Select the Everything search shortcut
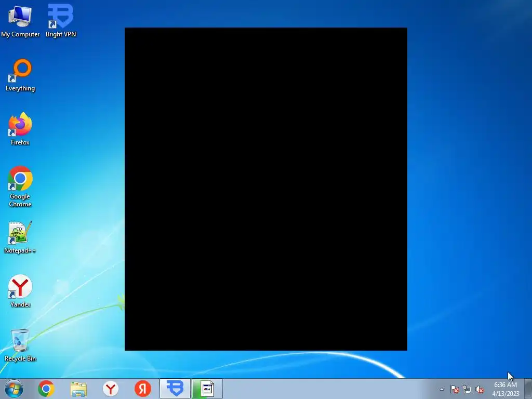 click(20, 75)
